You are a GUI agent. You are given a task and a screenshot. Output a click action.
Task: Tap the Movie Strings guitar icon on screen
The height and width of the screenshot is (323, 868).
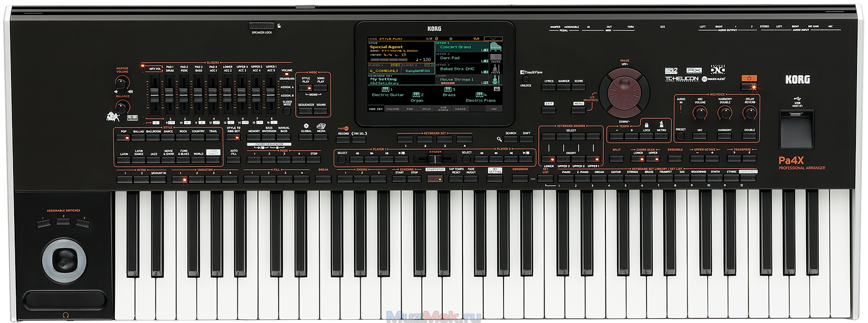coord(496,80)
